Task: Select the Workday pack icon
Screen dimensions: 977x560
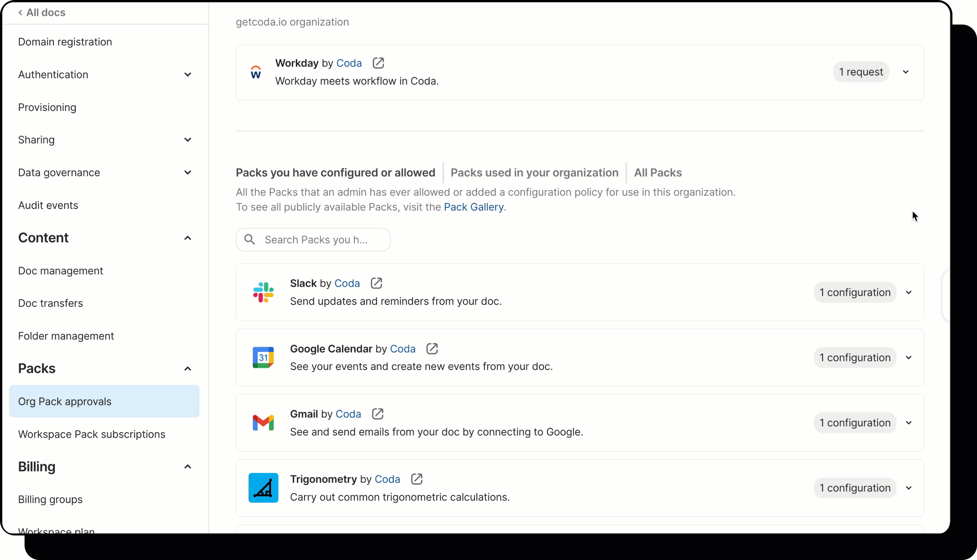Action: [x=256, y=72]
